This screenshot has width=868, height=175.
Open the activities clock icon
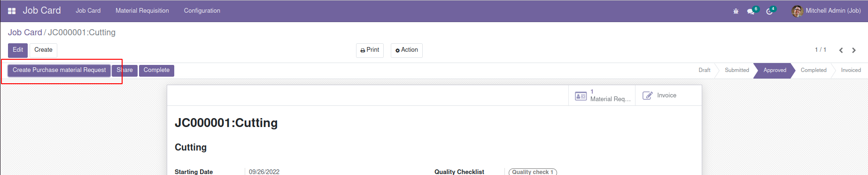(x=770, y=11)
